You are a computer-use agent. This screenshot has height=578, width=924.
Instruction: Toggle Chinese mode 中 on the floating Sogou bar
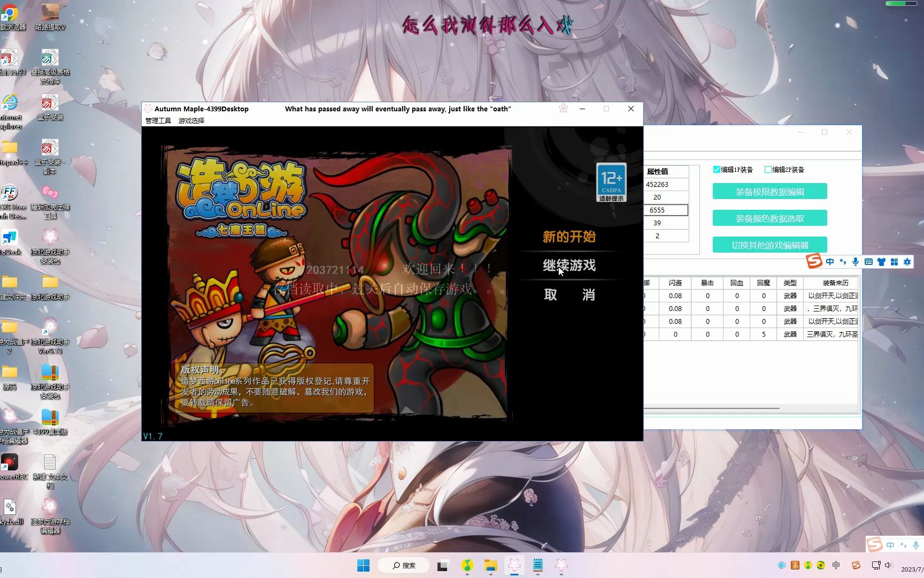[830, 262]
